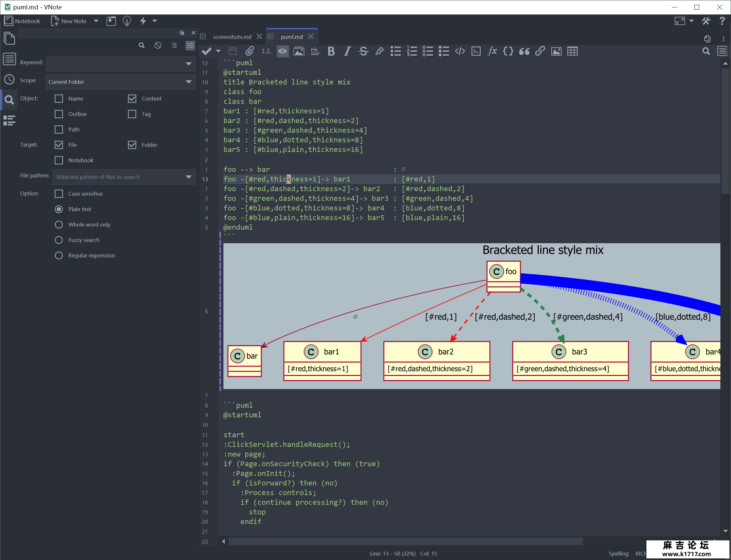Viewport: 731px width, 560px height.
Task: Click the save disk icon
Action: pyautogui.click(x=233, y=51)
